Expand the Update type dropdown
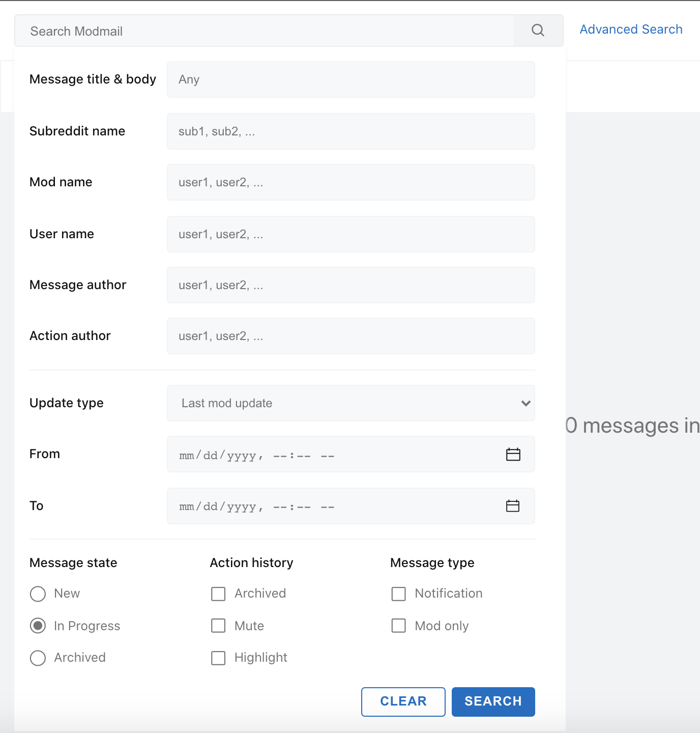 351,403
